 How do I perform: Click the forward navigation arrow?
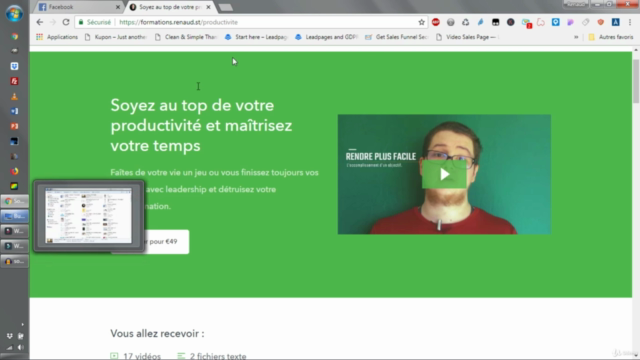coord(53,22)
